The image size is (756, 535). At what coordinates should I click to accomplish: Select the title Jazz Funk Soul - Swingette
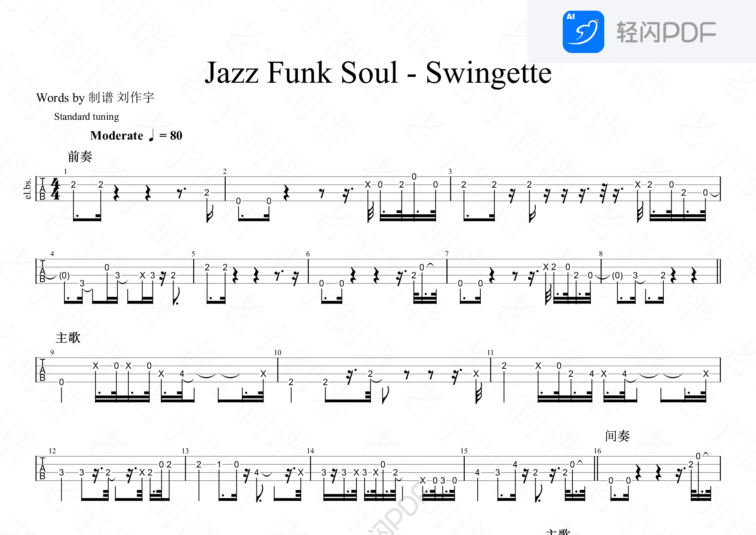pyautogui.click(x=378, y=72)
